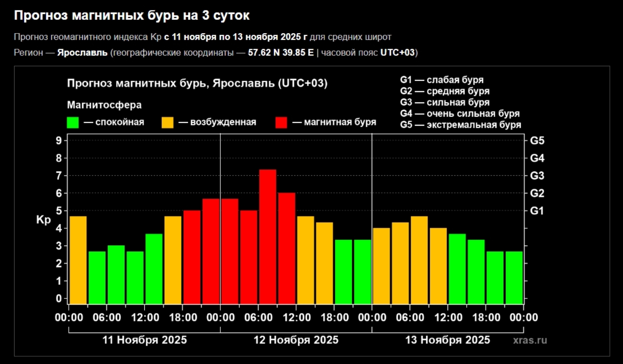
Task: Select the first orange bar on 11 November
Action: pos(78,260)
